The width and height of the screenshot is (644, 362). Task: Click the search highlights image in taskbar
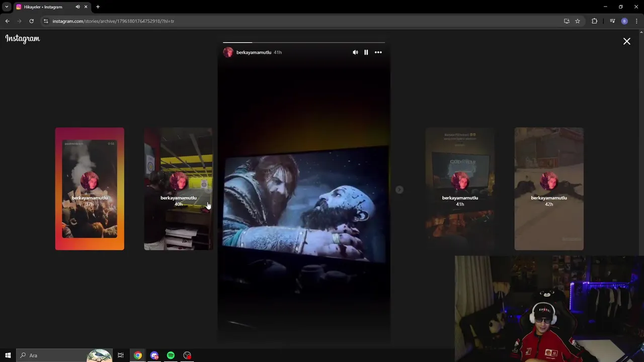[x=99, y=355]
